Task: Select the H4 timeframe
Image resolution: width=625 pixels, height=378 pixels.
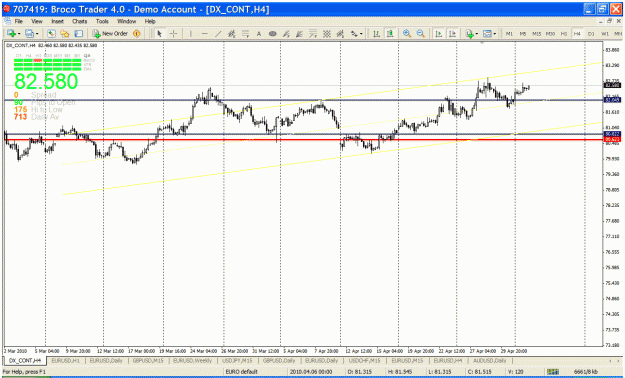Action: tap(577, 34)
